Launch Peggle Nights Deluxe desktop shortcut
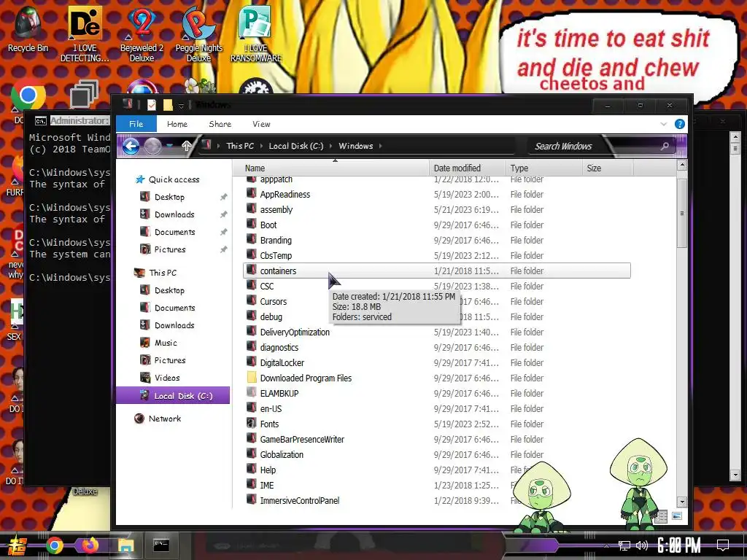 click(x=198, y=34)
